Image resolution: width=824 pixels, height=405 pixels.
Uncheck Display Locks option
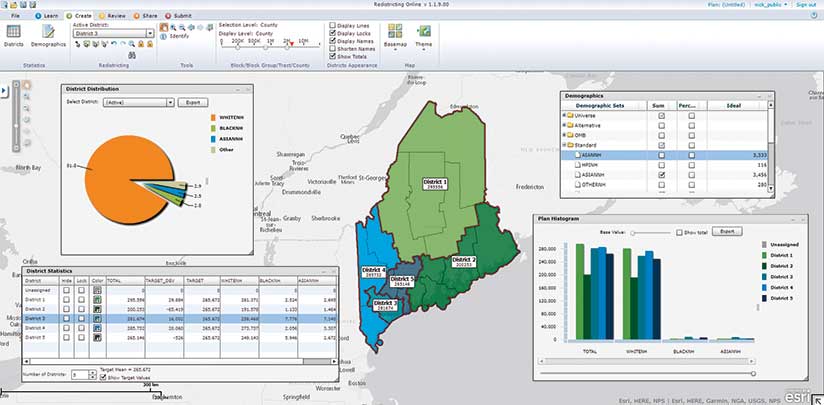pos(333,34)
